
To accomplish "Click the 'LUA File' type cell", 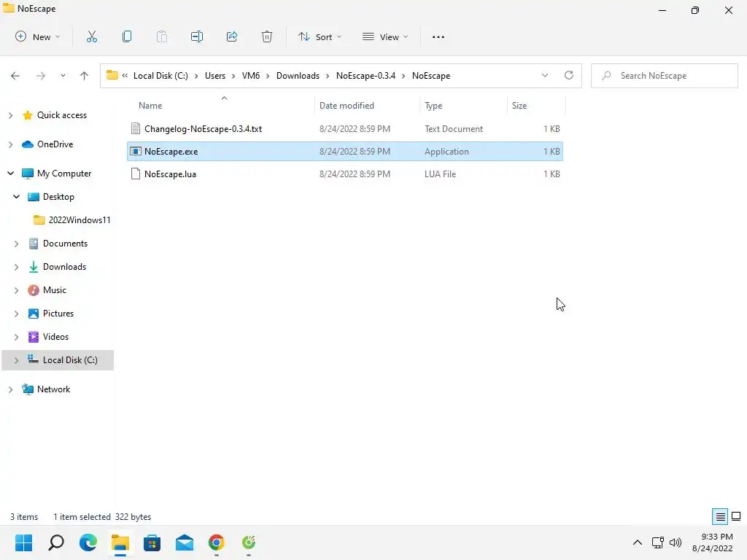I will (x=440, y=174).
